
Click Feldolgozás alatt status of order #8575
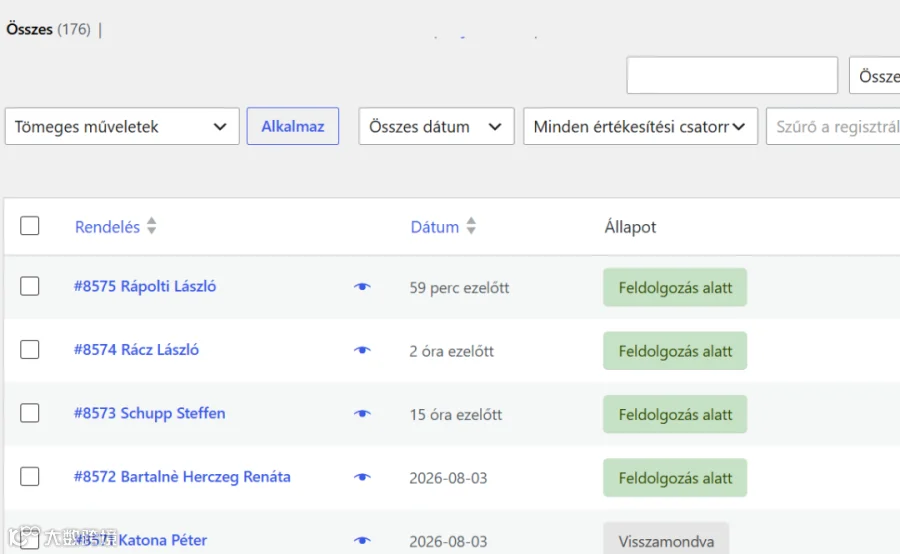[675, 288]
